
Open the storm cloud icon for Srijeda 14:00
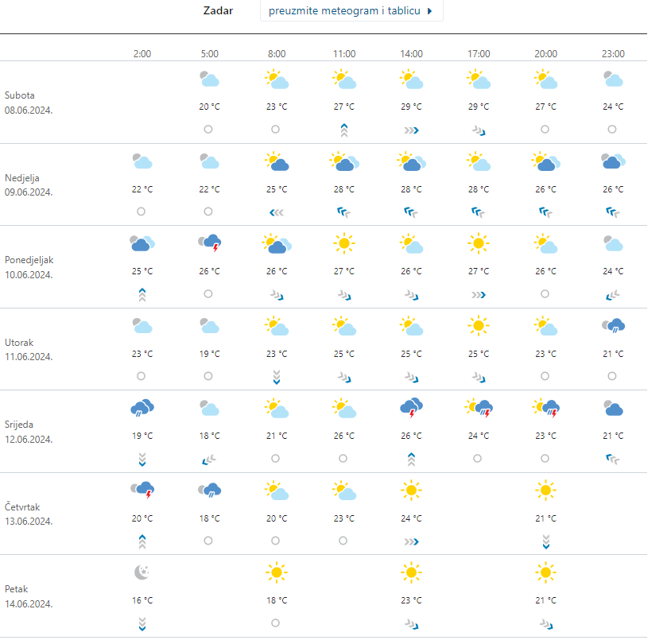coord(411,408)
